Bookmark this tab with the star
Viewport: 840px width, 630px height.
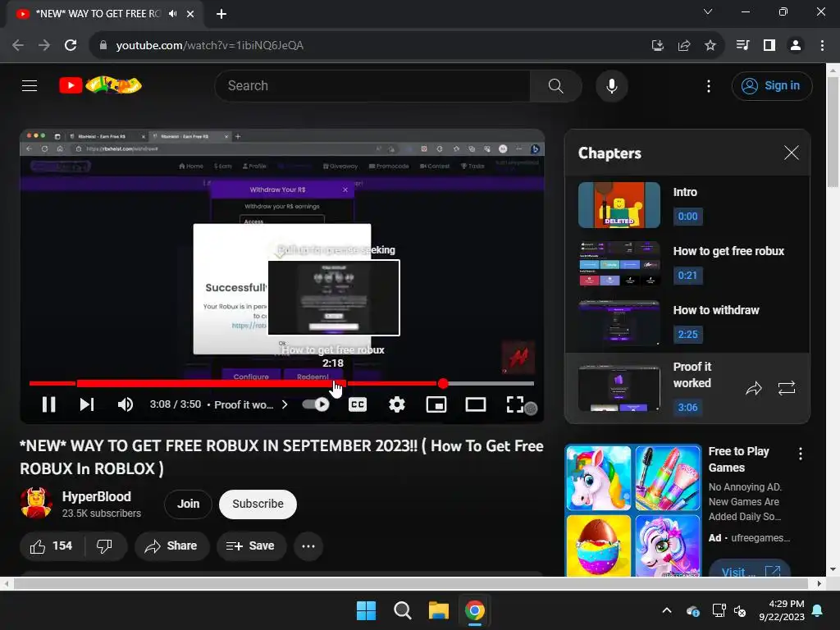(x=710, y=45)
